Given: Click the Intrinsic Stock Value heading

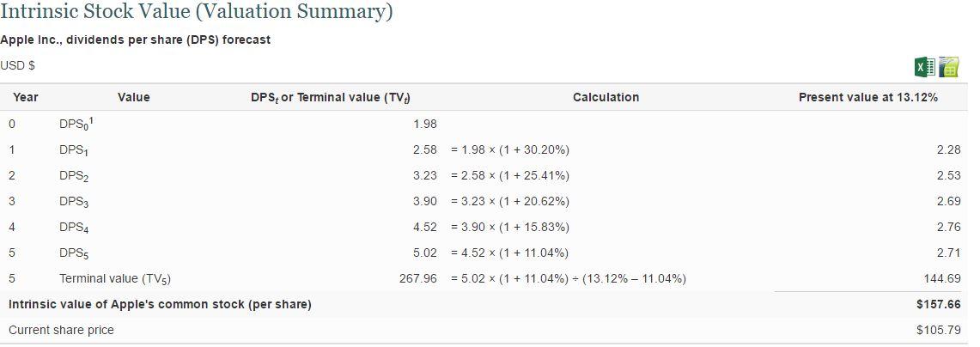Looking at the screenshot, I should (x=197, y=12).
